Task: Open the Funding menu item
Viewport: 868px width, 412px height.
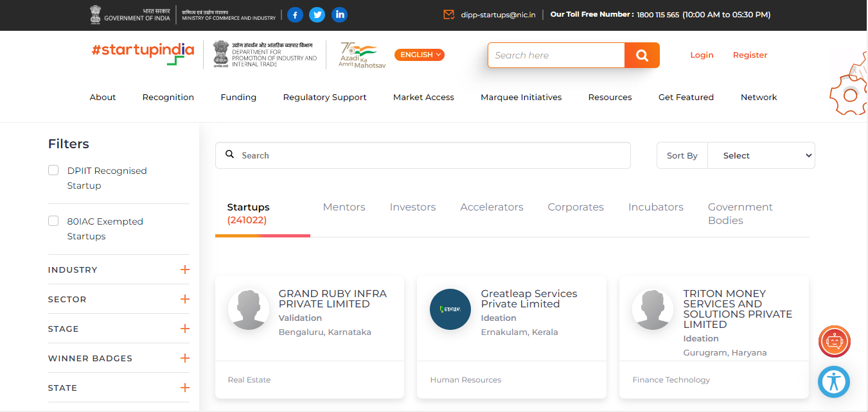Action: point(238,97)
